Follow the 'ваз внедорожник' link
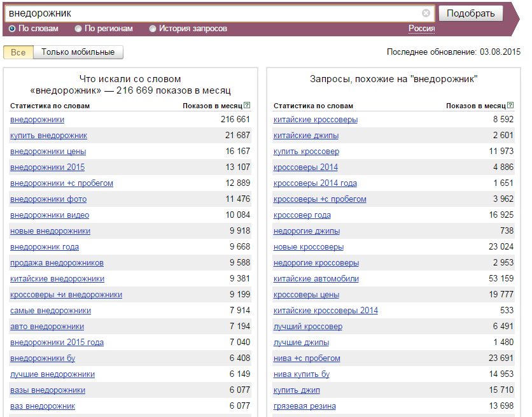Image resolution: width=532 pixels, height=417 pixels. point(43,406)
